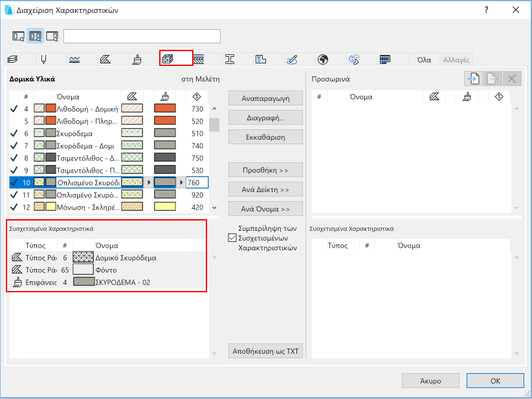Toggle checkmark for row 12 Μόνωση
532x399 pixels.
point(14,207)
